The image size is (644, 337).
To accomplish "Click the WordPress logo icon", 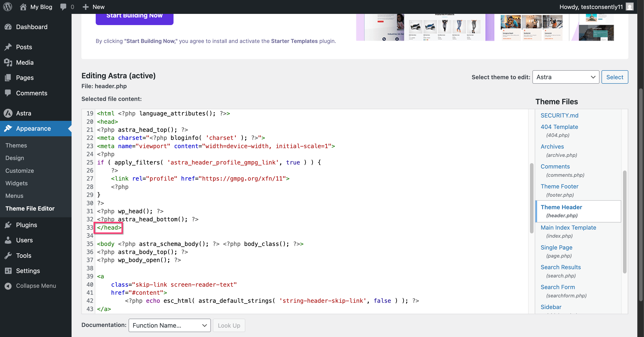I will (8, 7).
